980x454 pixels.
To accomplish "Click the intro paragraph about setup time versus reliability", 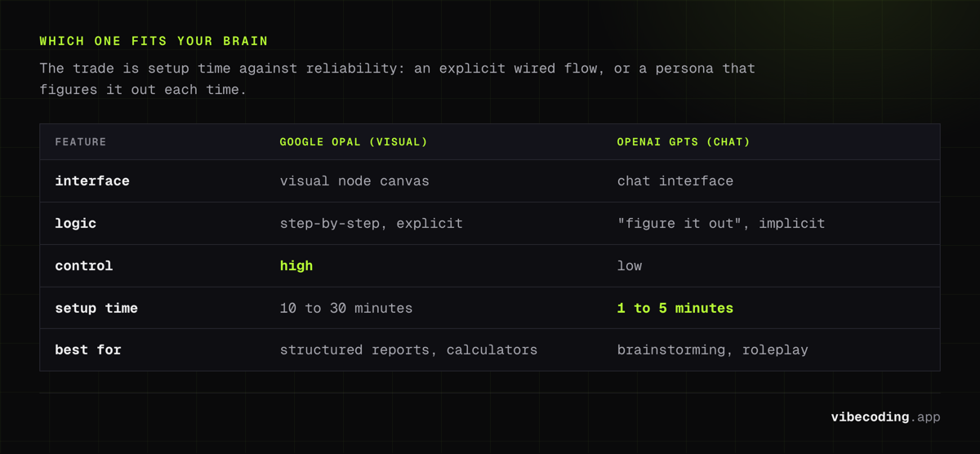I will 397,78.
